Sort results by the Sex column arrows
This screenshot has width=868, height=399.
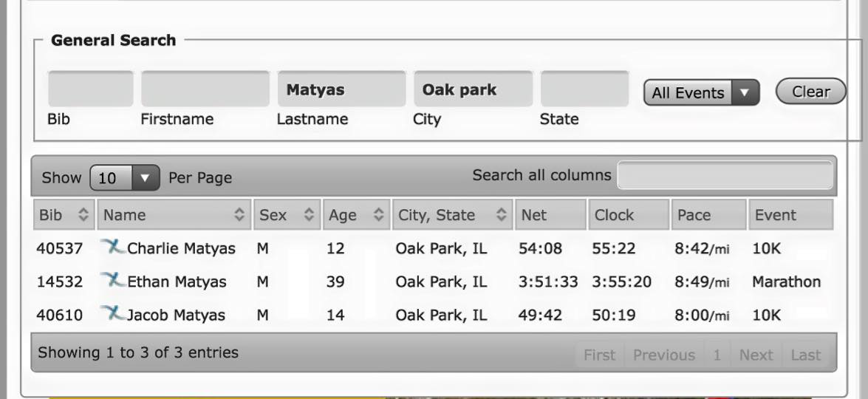tap(309, 215)
